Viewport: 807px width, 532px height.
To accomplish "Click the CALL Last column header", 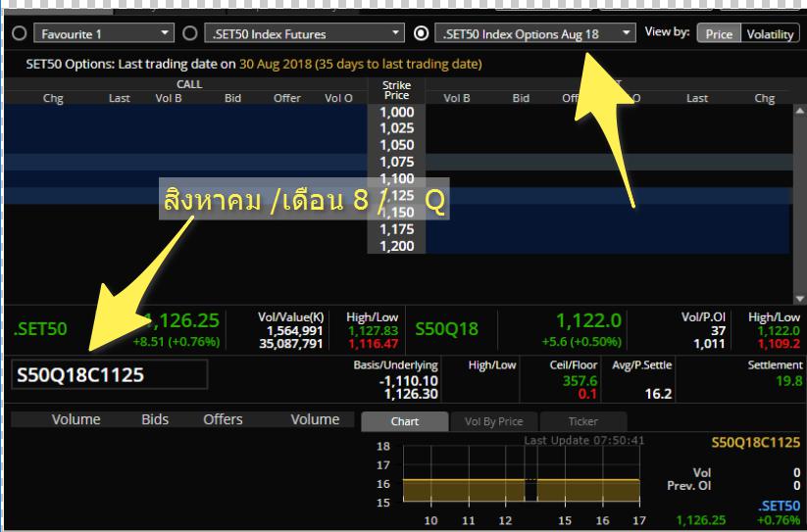I will pos(119,98).
